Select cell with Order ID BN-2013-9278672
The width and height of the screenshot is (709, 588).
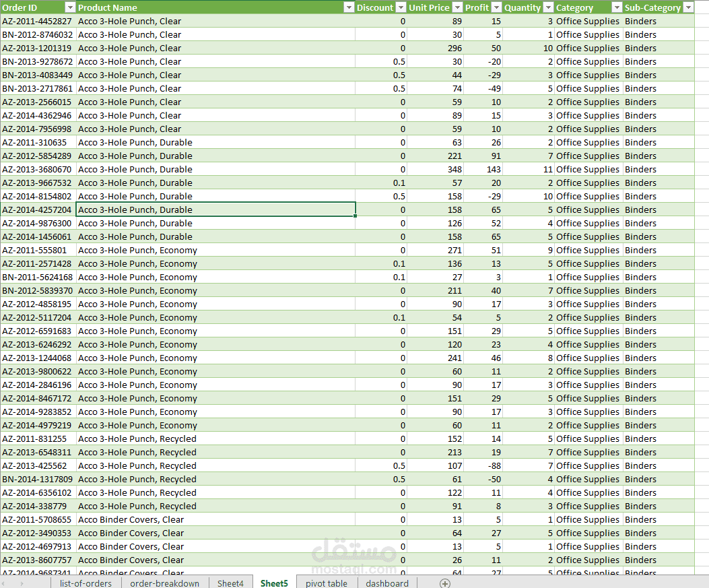pos(38,61)
